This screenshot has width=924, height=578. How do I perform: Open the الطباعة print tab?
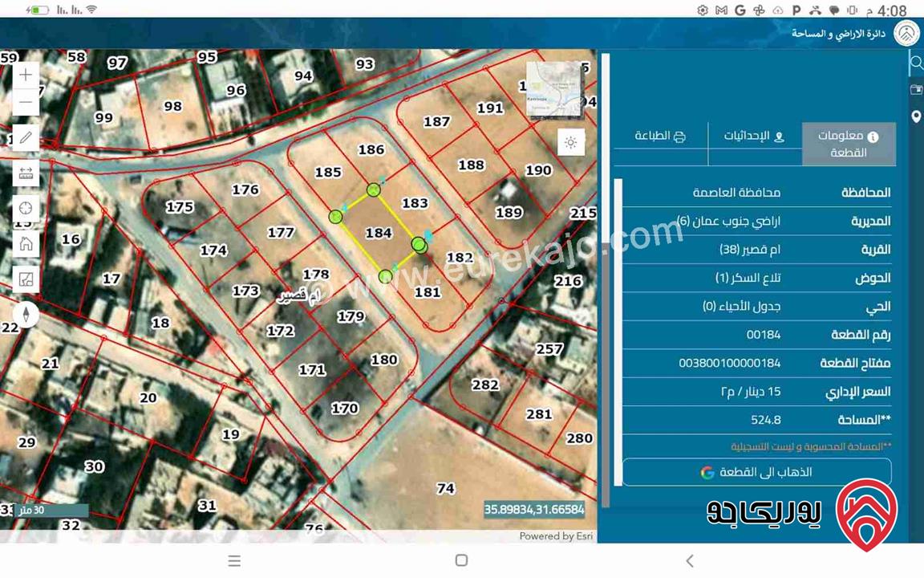(x=660, y=136)
